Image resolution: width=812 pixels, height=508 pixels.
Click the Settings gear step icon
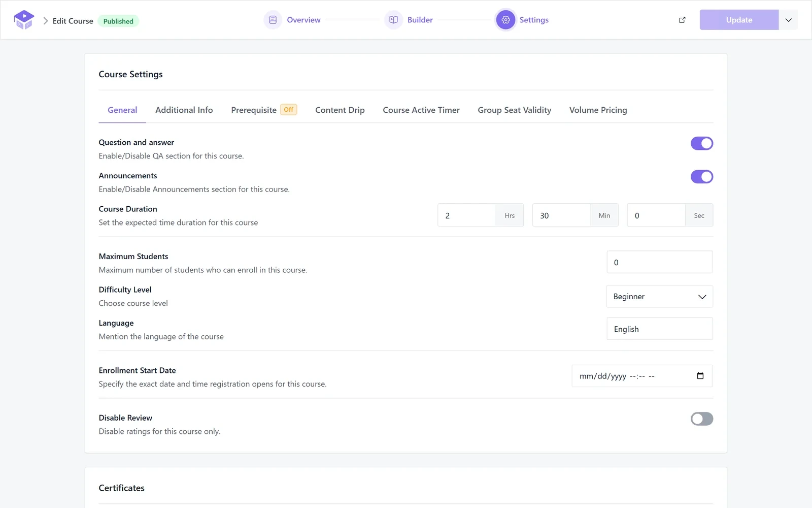pos(505,20)
